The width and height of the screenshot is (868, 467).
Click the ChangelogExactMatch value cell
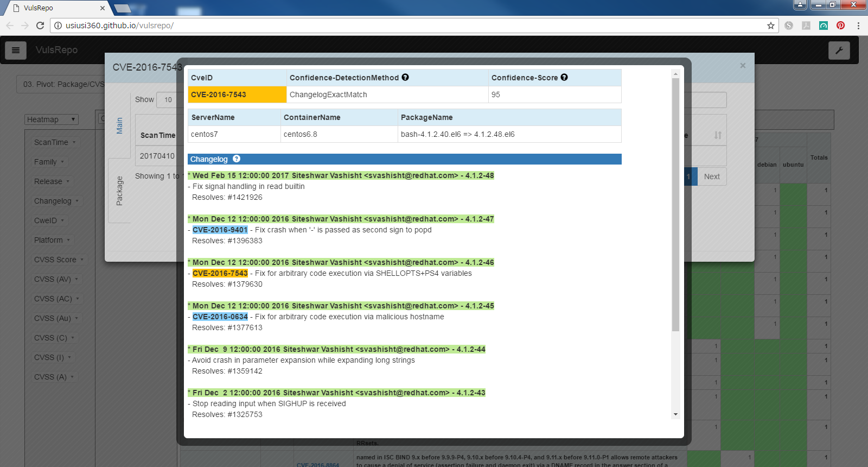point(387,94)
